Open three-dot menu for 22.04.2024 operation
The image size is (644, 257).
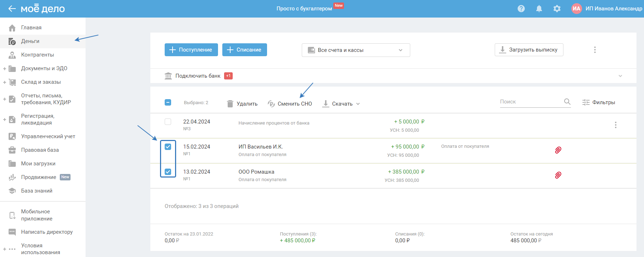615,125
